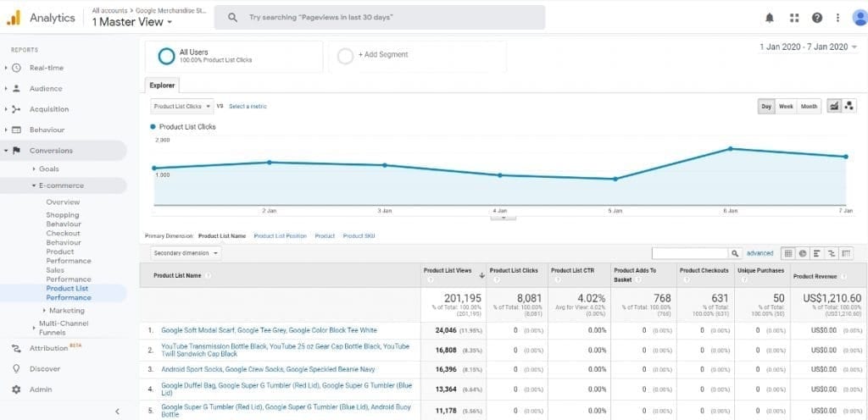868x420 pixels.
Task: Click the Attribution icon in sidebar
Action: coord(17,348)
